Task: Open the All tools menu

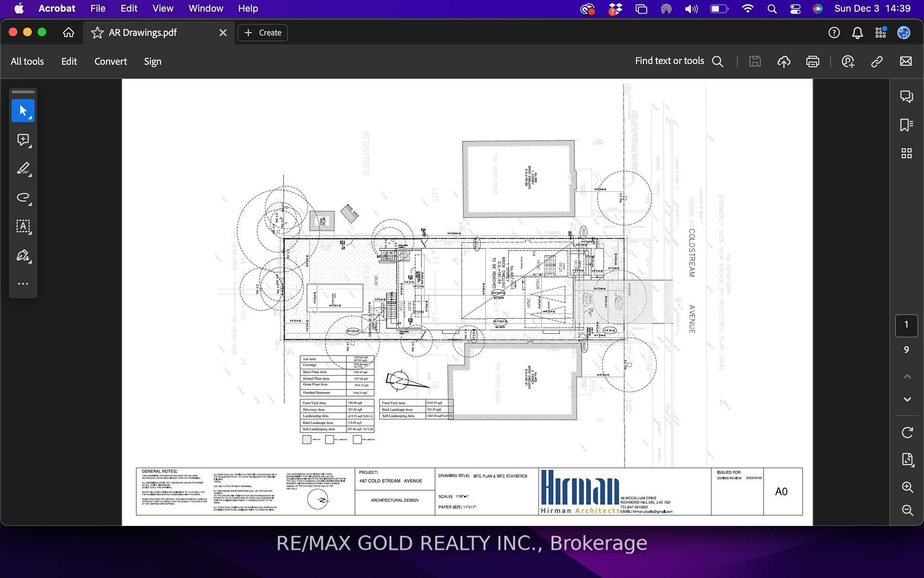Action: (27, 61)
